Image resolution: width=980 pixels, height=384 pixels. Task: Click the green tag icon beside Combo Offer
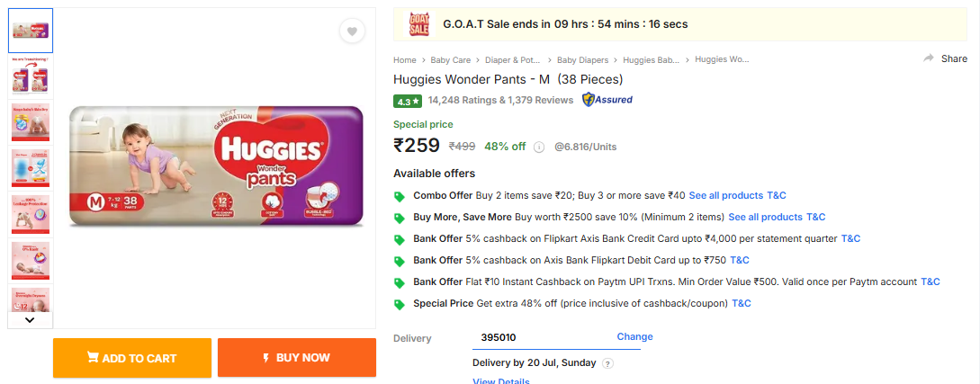(x=400, y=196)
